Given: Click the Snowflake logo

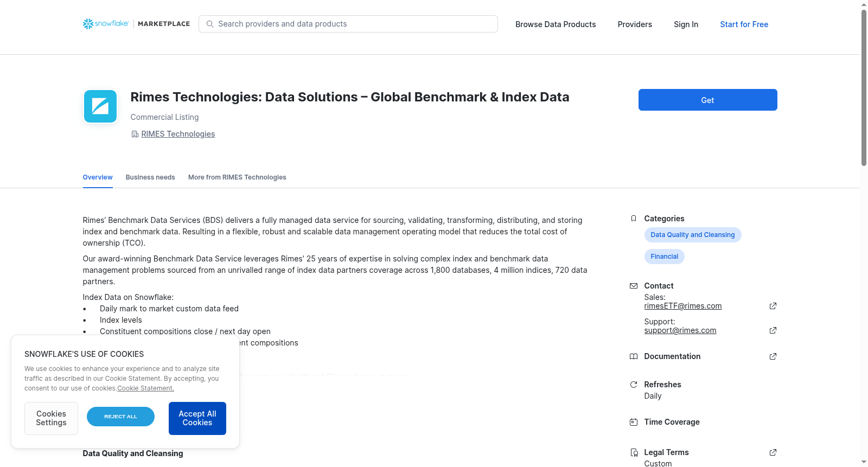Looking at the screenshot, I should [106, 24].
